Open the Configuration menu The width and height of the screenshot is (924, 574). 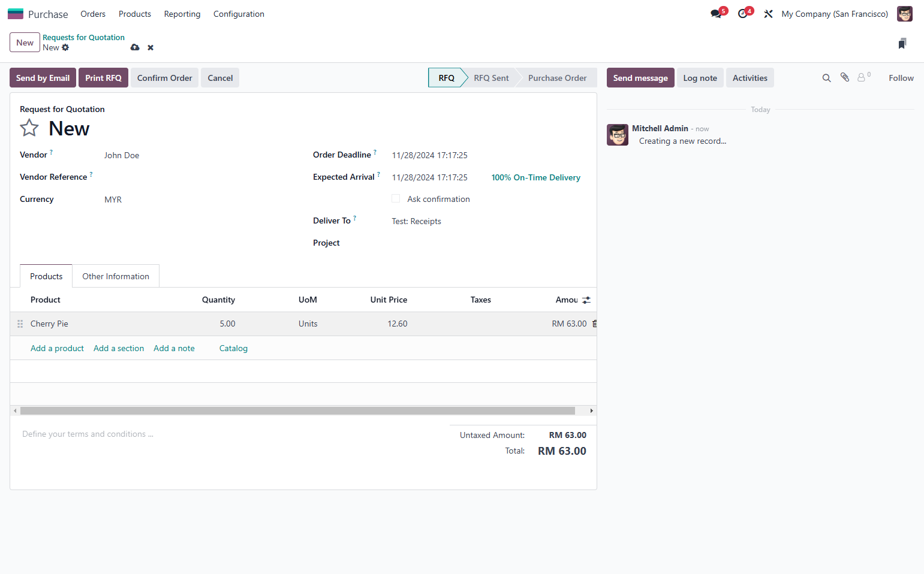tap(239, 14)
